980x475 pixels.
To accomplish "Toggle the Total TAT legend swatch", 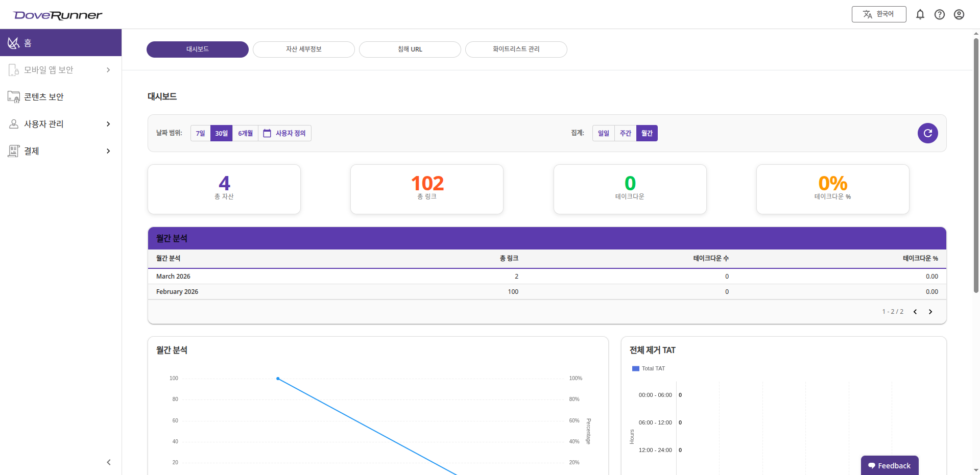I will click(x=635, y=368).
